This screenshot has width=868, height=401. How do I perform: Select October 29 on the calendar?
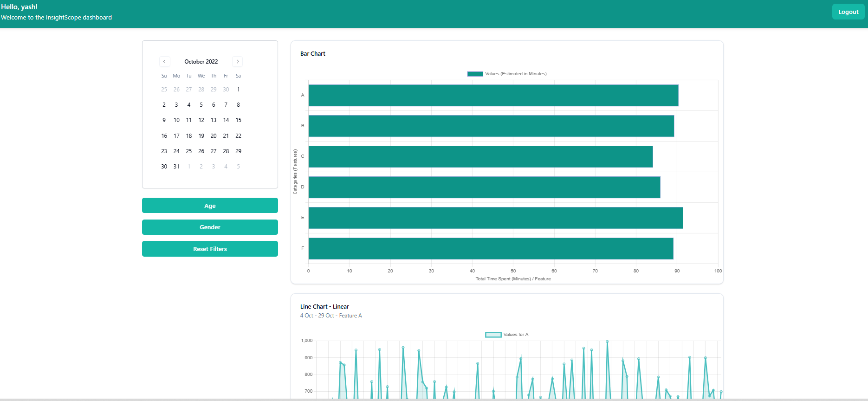tap(238, 151)
